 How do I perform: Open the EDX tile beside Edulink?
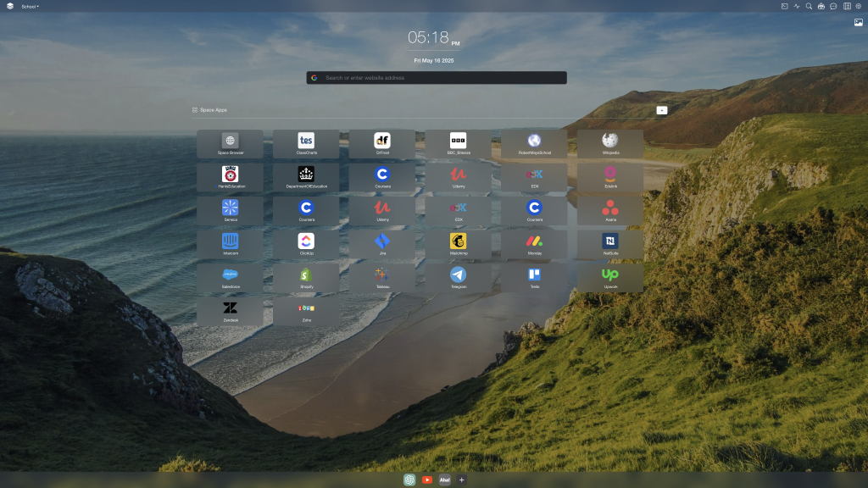pos(534,178)
